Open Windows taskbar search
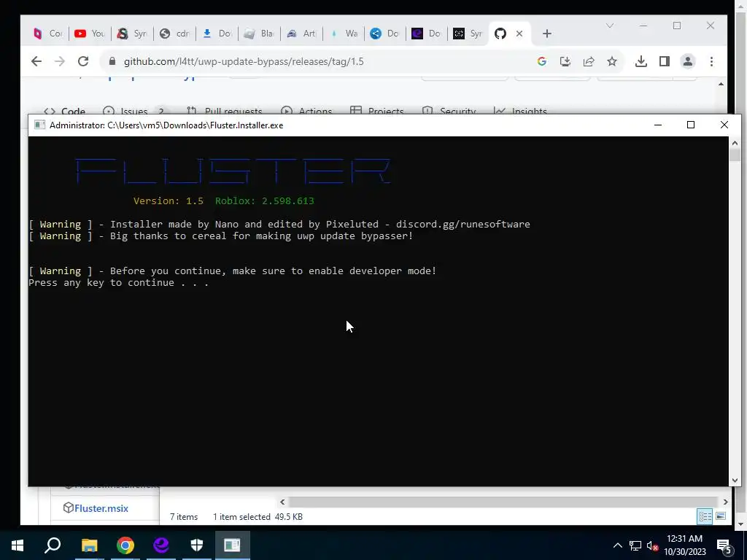The image size is (747, 560). click(x=53, y=545)
